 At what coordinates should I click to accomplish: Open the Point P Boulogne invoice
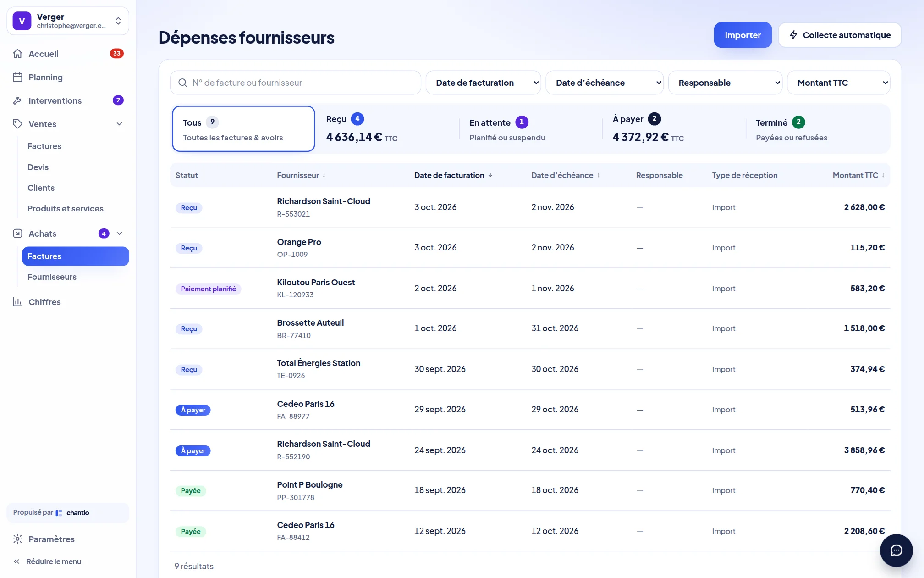530,490
